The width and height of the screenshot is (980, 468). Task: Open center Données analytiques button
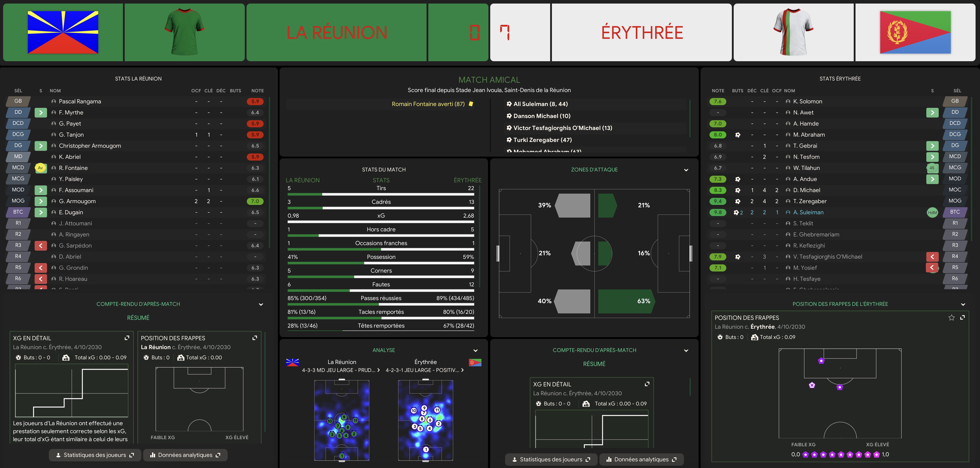click(x=641, y=460)
